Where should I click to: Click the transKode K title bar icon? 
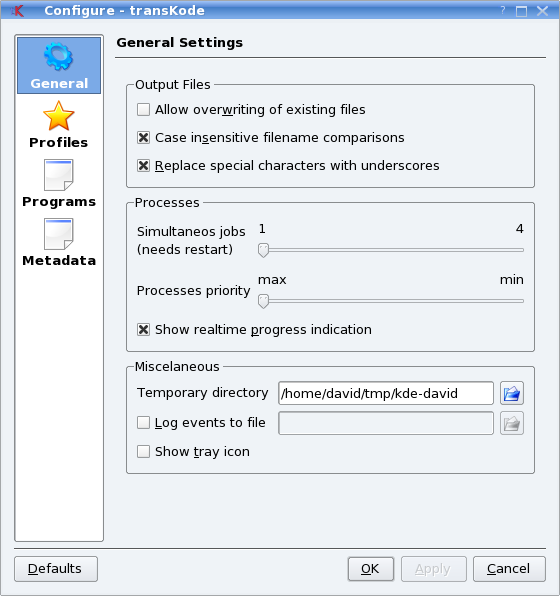click(x=17, y=11)
